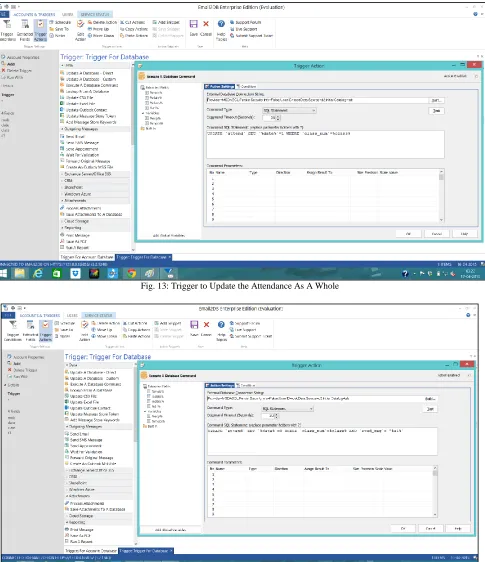Click Save icon in Fig. 13 screenshot ribbon
Image resolution: width=485 pixels, height=562 pixels.
point(194,24)
